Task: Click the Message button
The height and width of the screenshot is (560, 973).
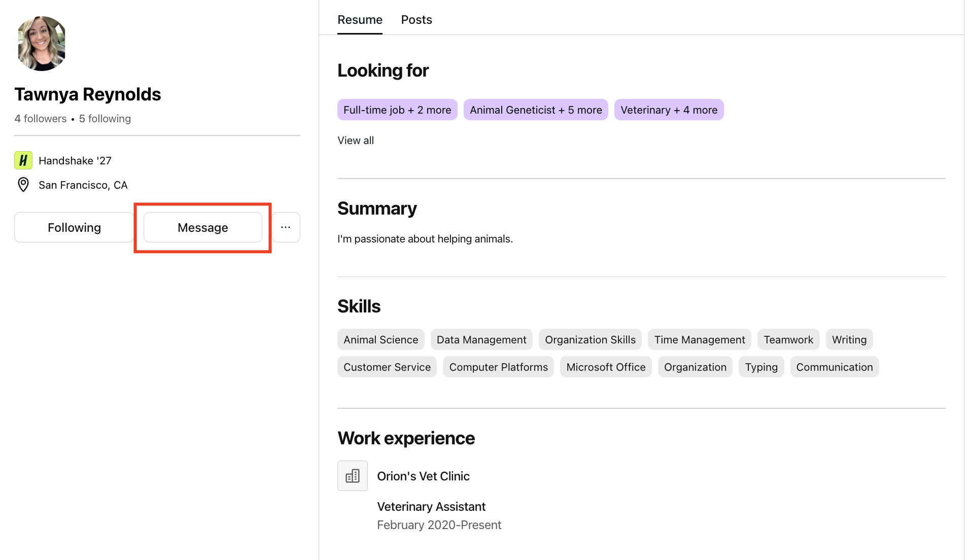Action: (x=203, y=227)
